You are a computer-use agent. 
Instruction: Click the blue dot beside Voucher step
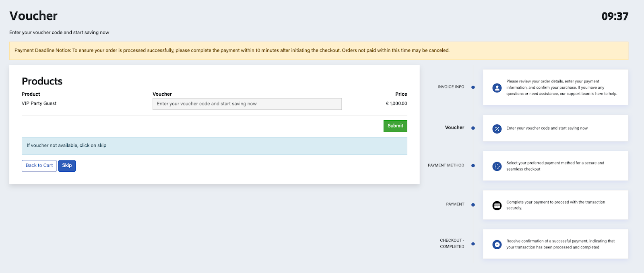(473, 128)
